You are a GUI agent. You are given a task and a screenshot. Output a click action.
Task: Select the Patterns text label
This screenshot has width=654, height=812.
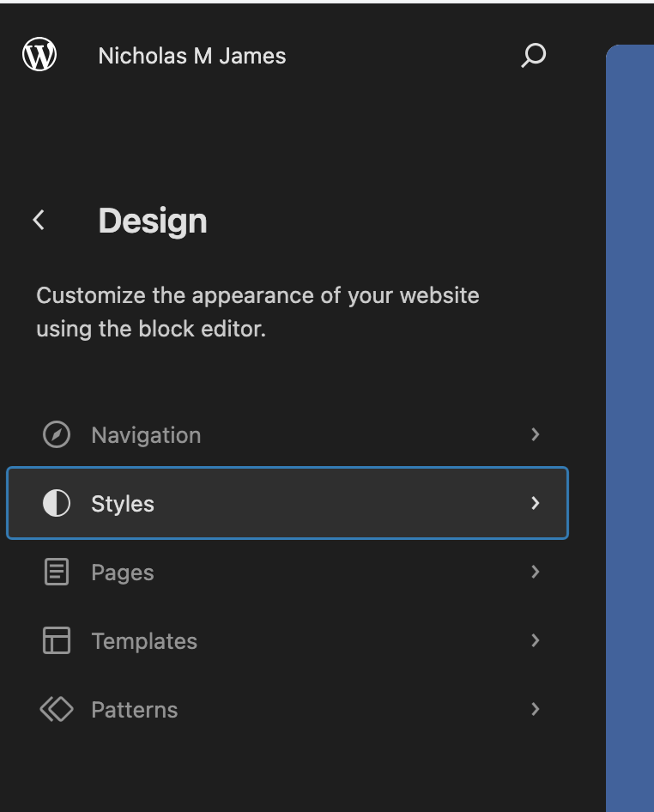tap(135, 710)
